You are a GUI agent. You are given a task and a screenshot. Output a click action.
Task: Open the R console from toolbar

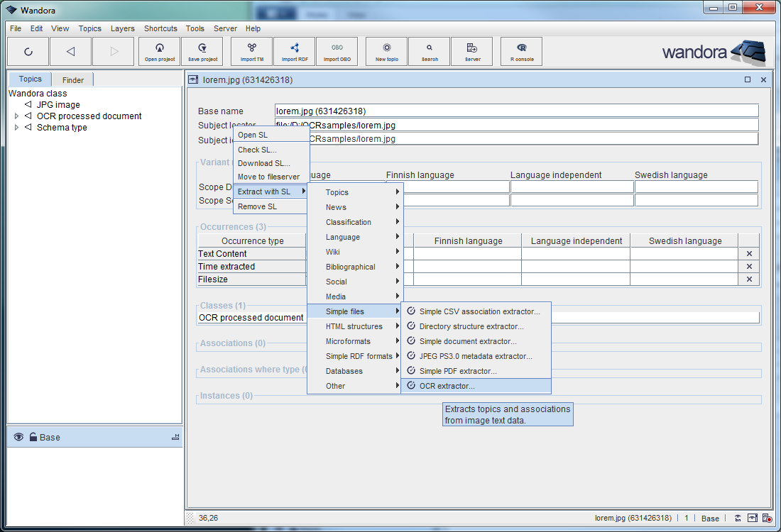pos(522,51)
